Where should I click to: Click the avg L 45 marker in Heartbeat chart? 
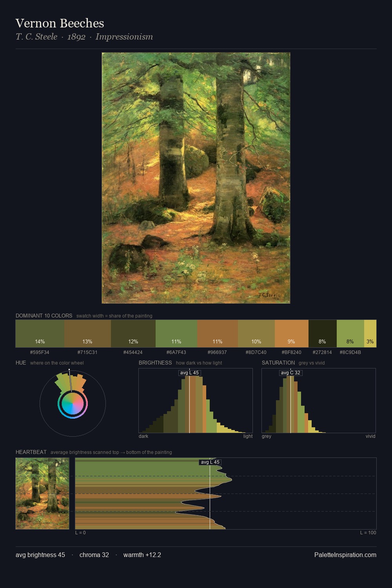point(210,462)
